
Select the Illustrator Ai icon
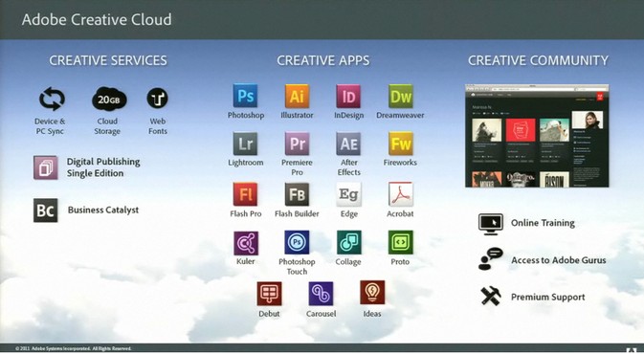click(297, 96)
